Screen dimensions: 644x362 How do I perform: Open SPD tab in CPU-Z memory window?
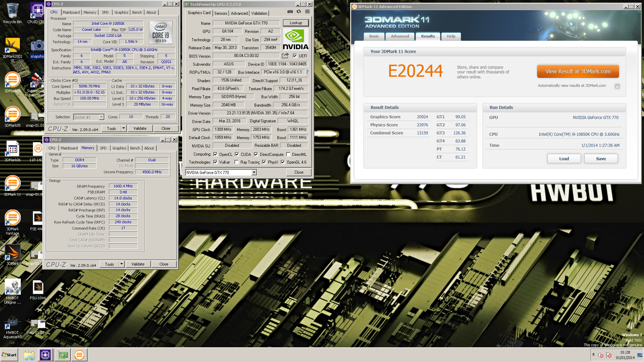coord(103,148)
